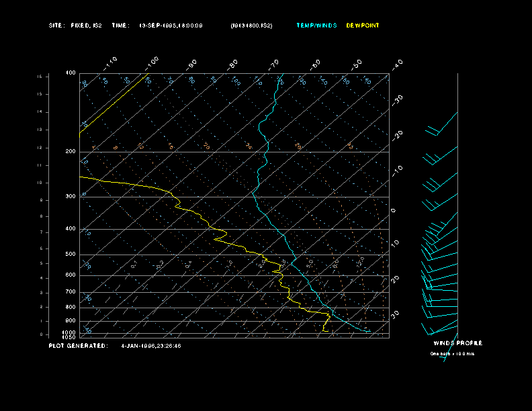Image resolution: width=532 pixels, height=411 pixels.
Task: Select the FIXED, IS2 site value
Action: pyautogui.click(x=86, y=26)
